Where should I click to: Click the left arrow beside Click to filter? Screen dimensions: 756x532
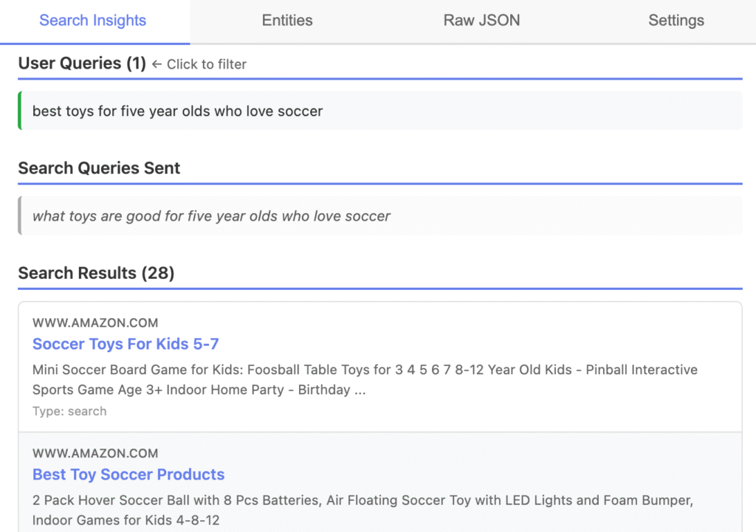[157, 64]
